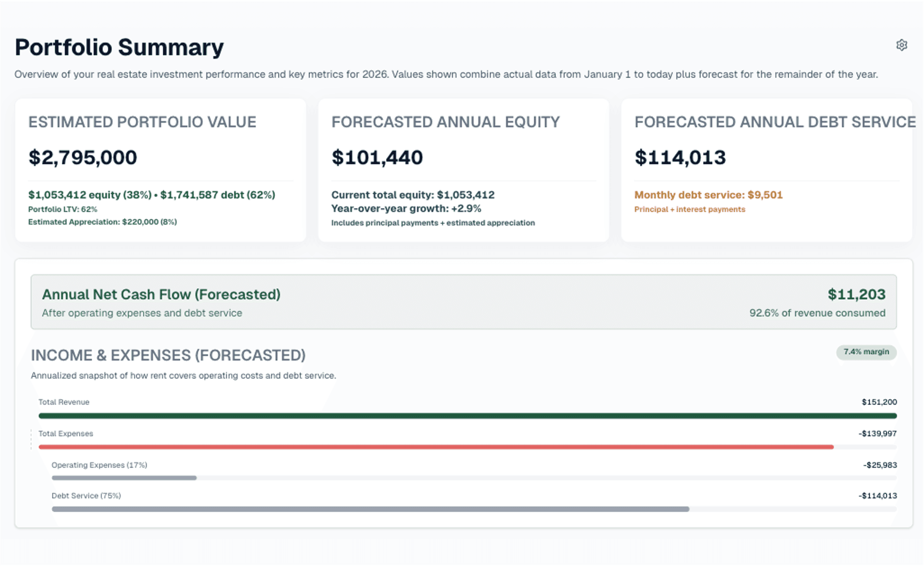This screenshot has width=924, height=566.
Task: Click the Income & Expenses (Forecasted) title
Action: tap(168, 355)
